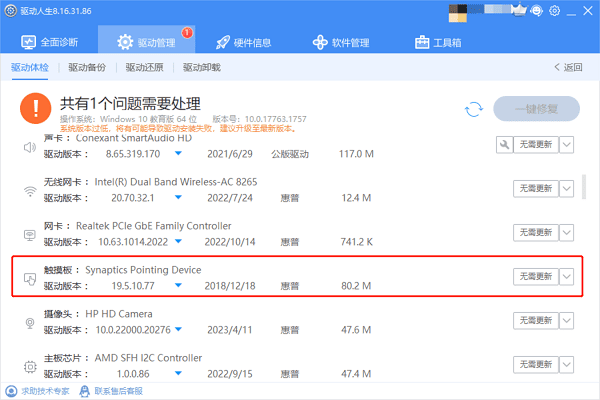Click the date 2018/12/18
The image size is (600, 400).
coord(230,286)
